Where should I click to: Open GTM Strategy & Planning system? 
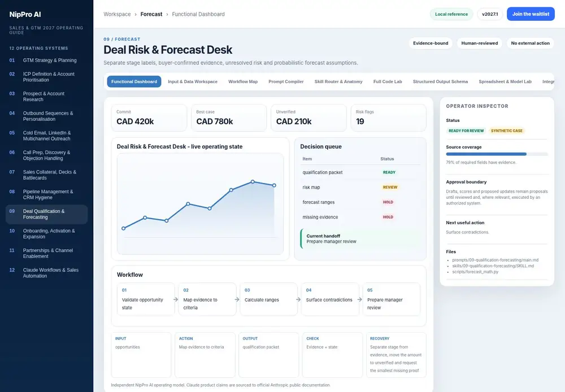(46, 60)
